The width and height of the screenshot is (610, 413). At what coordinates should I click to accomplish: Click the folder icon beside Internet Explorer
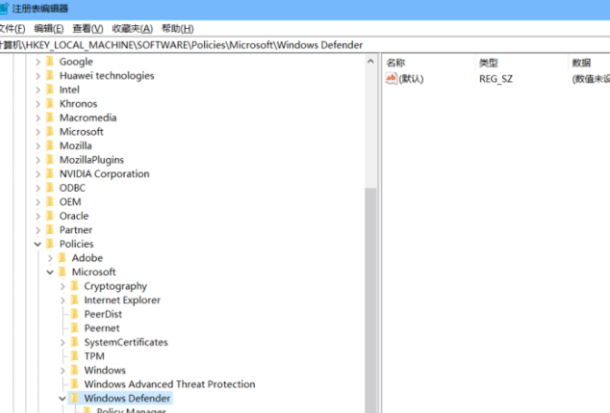(74, 300)
